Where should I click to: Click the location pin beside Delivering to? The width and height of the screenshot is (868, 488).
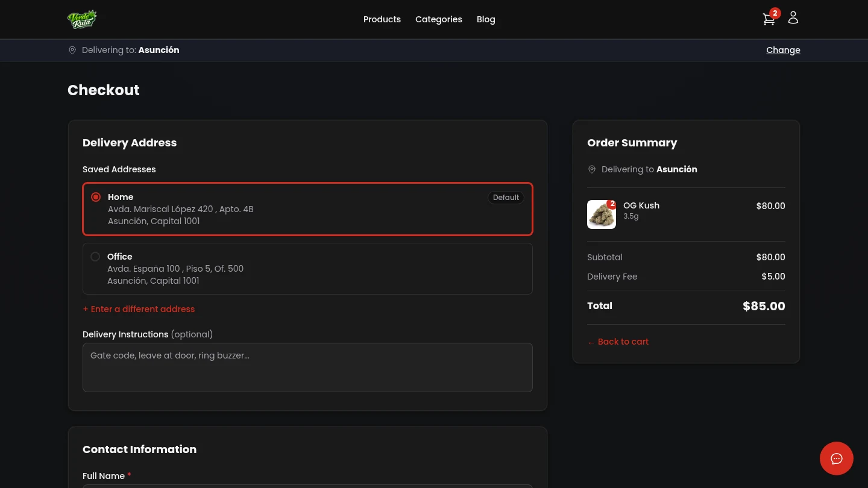[x=72, y=50]
